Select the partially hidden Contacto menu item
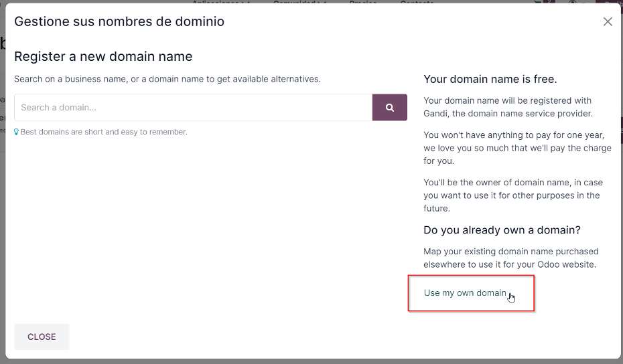Viewport: 623px width, 364px height. (x=417, y=2)
